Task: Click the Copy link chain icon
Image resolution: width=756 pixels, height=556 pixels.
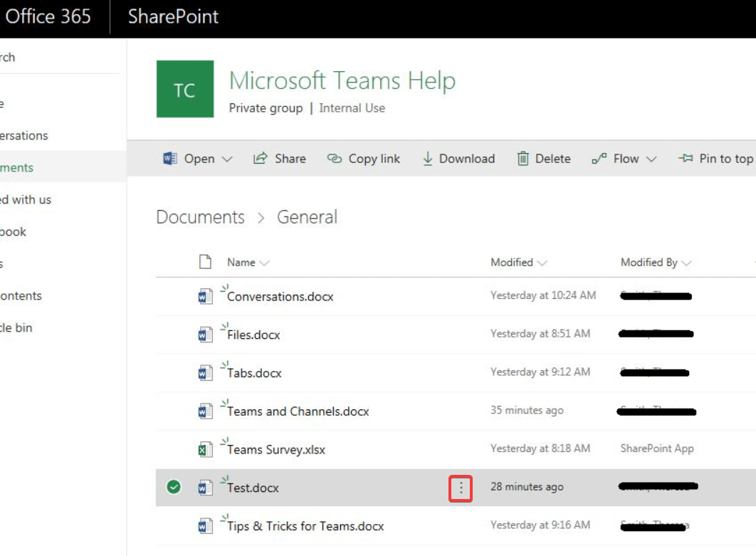Action: point(334,158)
